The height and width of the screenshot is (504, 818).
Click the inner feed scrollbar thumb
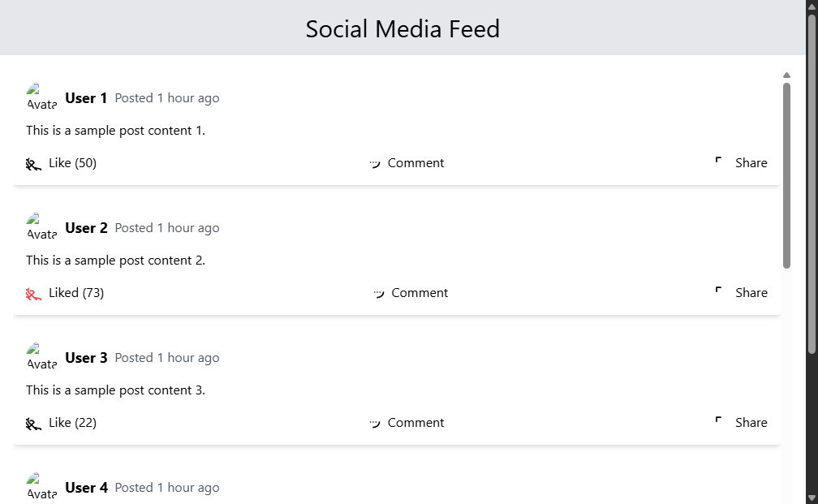[786, 176]
